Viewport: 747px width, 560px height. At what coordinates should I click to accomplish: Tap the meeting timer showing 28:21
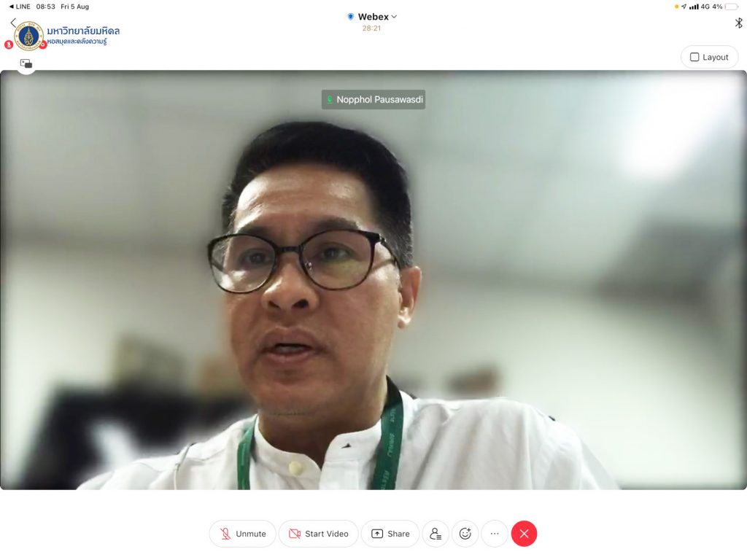[x=371, y=28]
